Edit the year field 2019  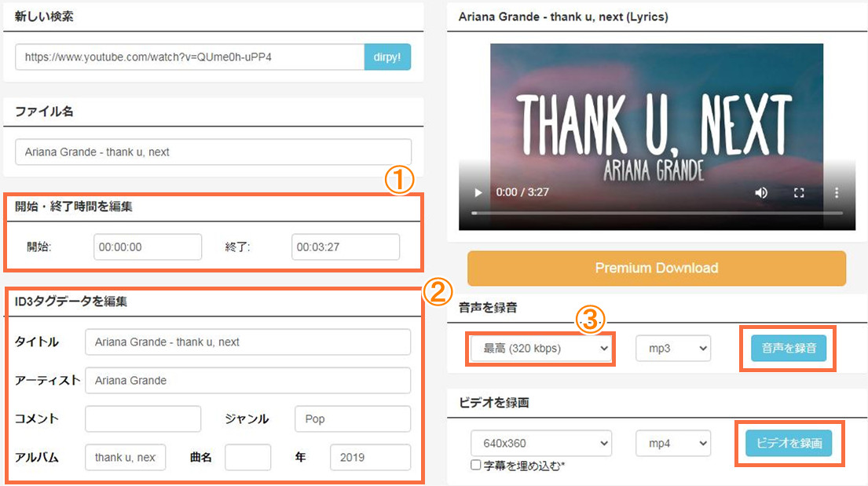point(370,457)
